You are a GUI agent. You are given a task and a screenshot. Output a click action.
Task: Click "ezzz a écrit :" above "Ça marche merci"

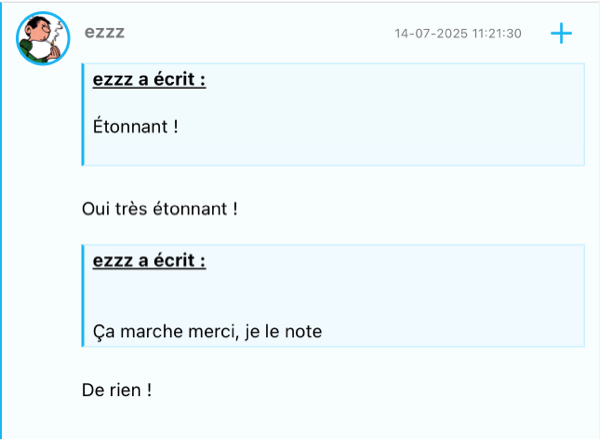pos(149,261)
